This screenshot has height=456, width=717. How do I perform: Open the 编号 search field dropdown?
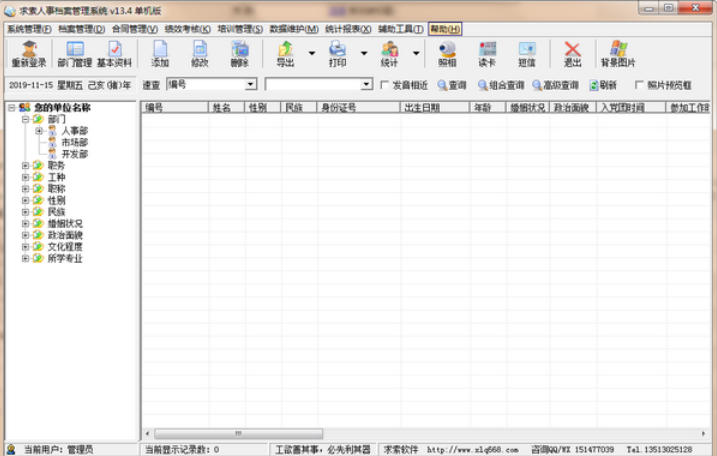coord(250,85)
